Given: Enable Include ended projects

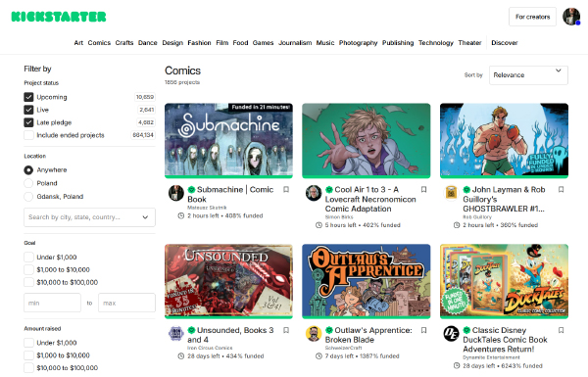Looking at the screenshot, I should tap(28, 135).
